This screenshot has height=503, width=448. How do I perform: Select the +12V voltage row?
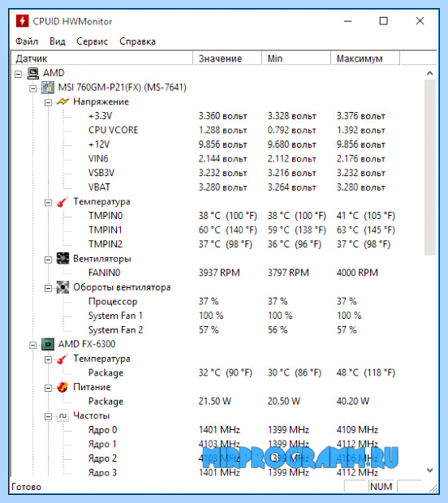tap(99, 144)
